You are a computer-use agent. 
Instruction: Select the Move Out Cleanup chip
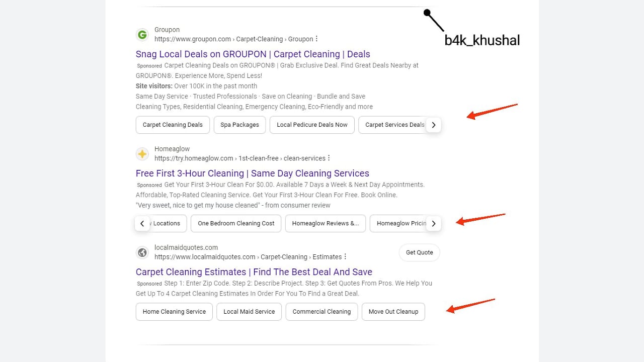[x=393, y=312]
